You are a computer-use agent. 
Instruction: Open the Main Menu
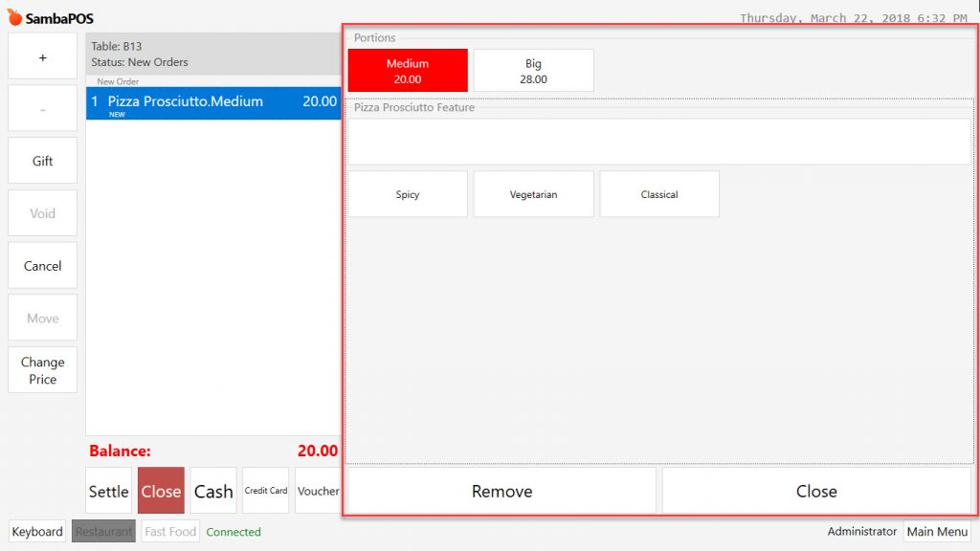pos(937,531)
